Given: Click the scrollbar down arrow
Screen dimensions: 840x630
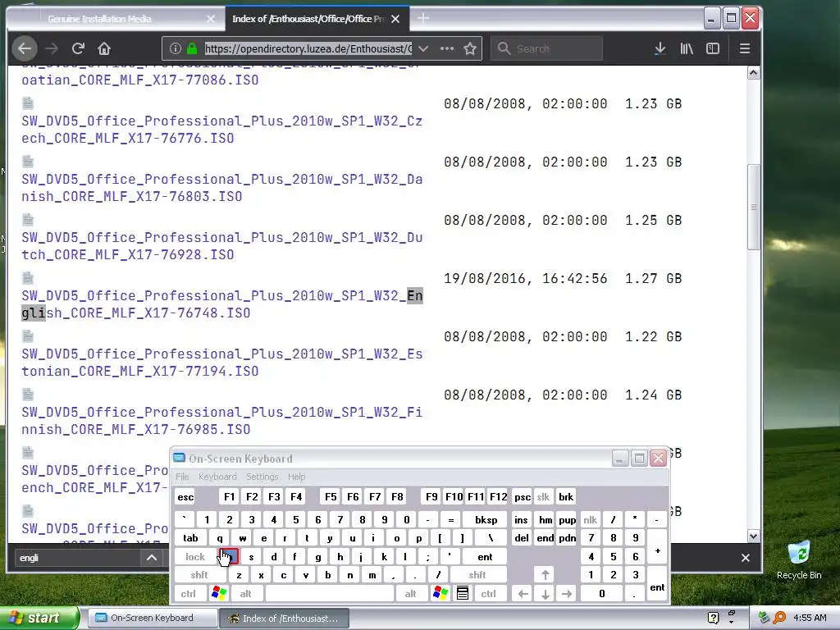Looking at the screenshot, I should pos(753,536).
